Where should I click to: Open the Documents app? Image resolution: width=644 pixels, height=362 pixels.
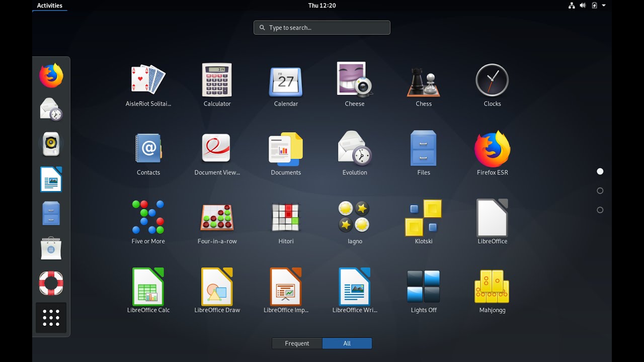pos(286,149)
